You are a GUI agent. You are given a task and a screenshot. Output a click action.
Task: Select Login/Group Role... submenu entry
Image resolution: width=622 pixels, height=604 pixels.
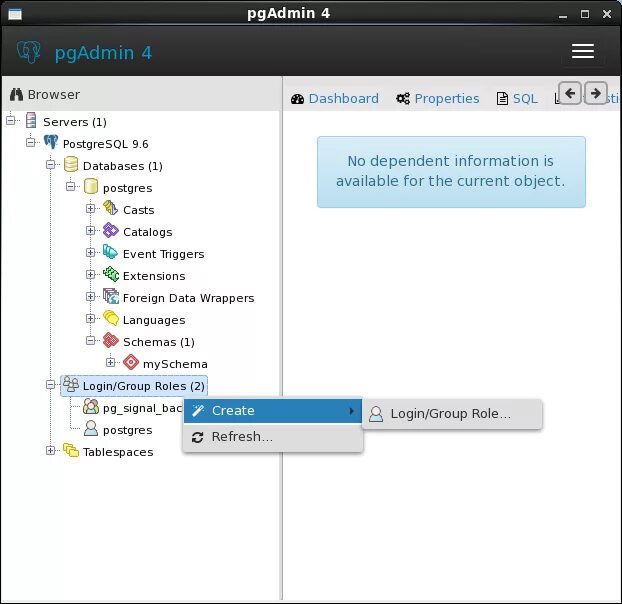(x=452, y=414)
